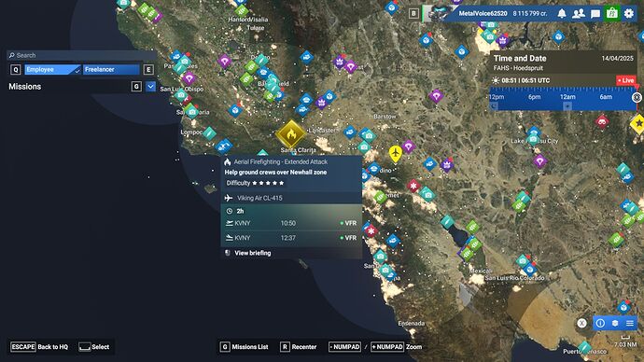Viewport: 644px width, 362px height.
Task: Click the E key hint beside Freelancer
Action: [x=148, y=69]
